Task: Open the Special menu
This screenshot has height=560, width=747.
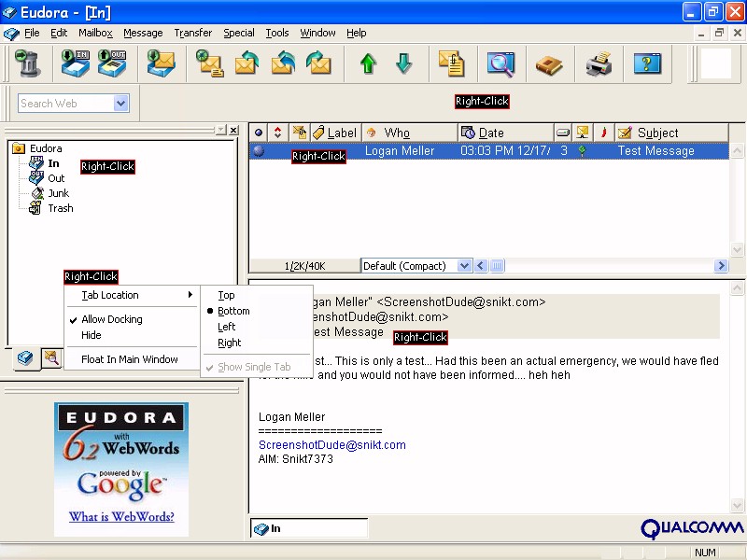Action: pyautogui.click(x=239, y=33)
